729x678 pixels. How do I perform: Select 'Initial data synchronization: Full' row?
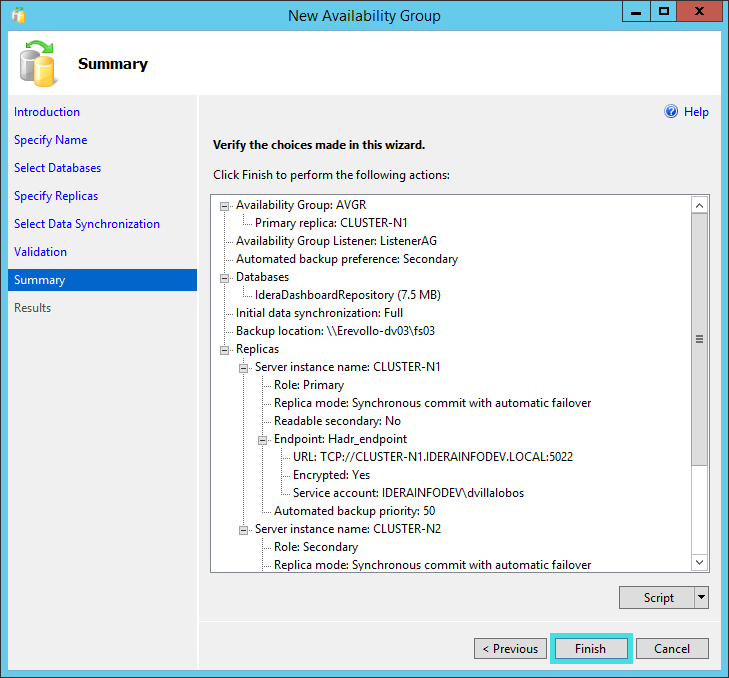click(x=319, y=313)
